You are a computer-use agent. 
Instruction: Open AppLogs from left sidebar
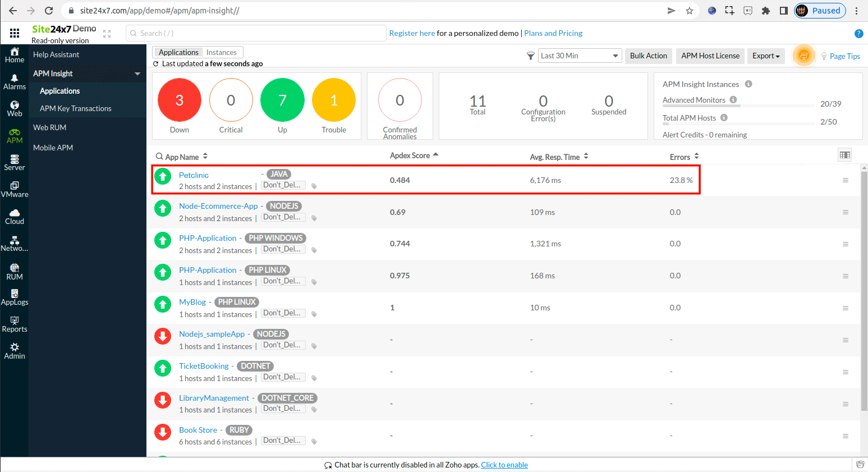pyautogui.click(x=15, y=297)
